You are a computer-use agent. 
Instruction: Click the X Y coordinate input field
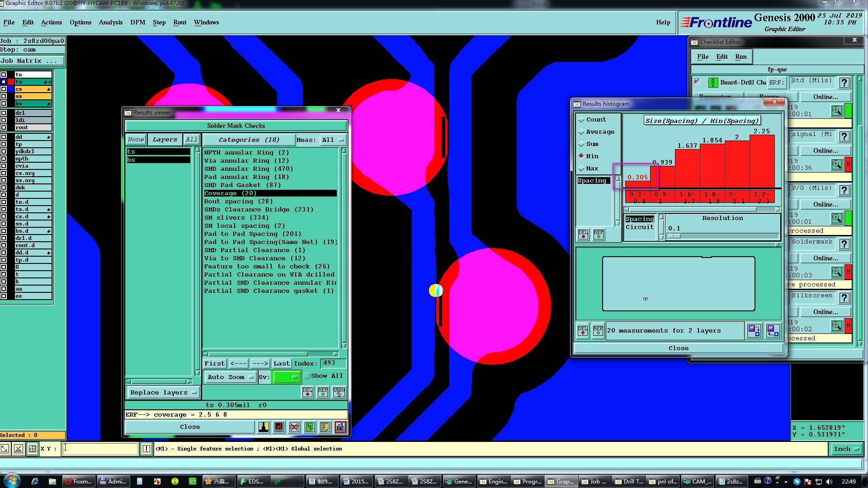100,449
